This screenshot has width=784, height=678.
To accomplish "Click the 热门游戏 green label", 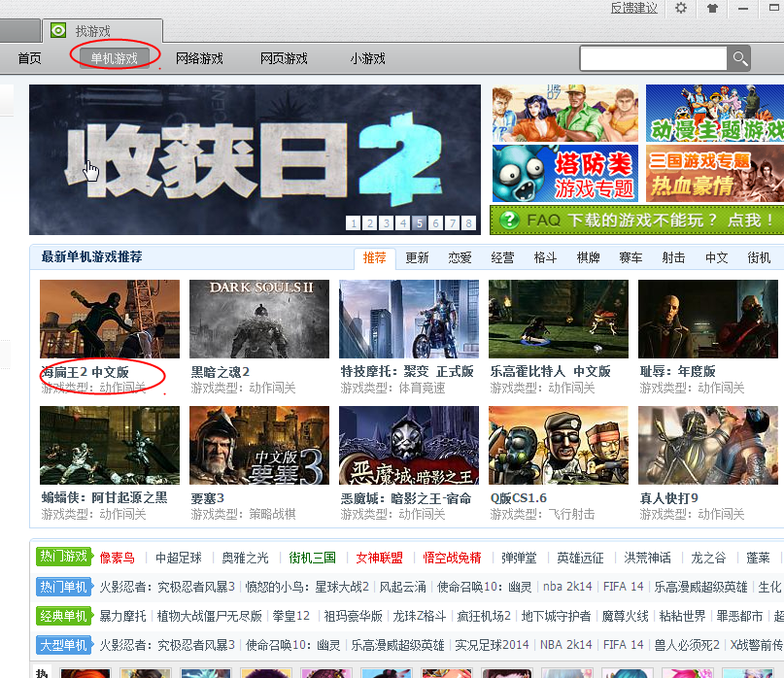I will coord(63,557).
